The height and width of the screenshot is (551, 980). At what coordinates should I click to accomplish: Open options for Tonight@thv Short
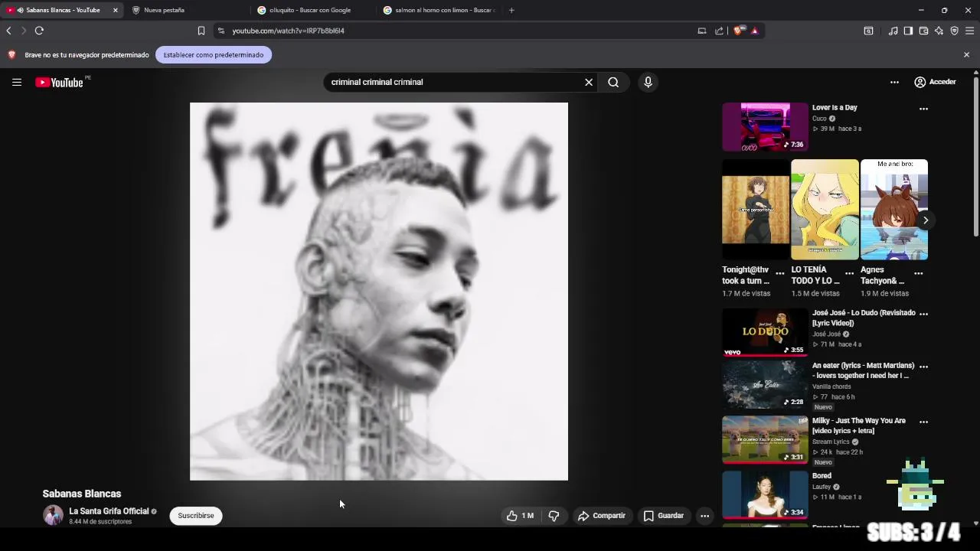click(779, 274)
